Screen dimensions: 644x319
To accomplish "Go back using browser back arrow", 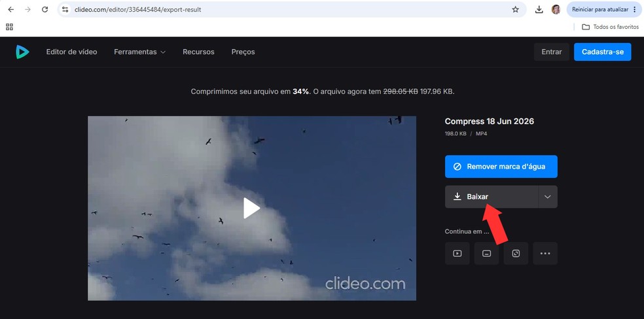I will pyautogui.click(x=11, y=9).
